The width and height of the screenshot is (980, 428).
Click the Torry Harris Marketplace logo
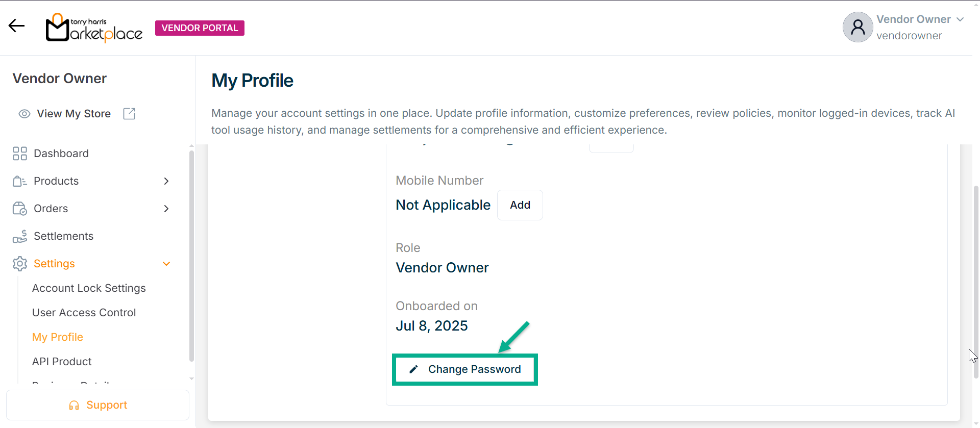94,28
